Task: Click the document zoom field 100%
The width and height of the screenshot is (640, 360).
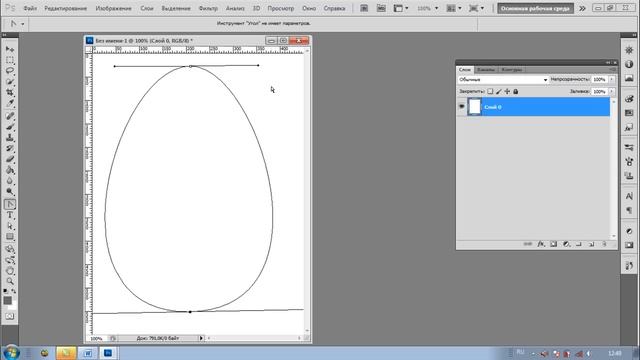Action: (96, 338)
